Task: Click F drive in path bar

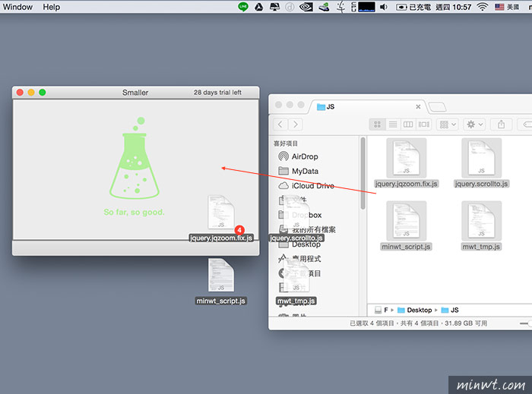Action: point(382,310)
